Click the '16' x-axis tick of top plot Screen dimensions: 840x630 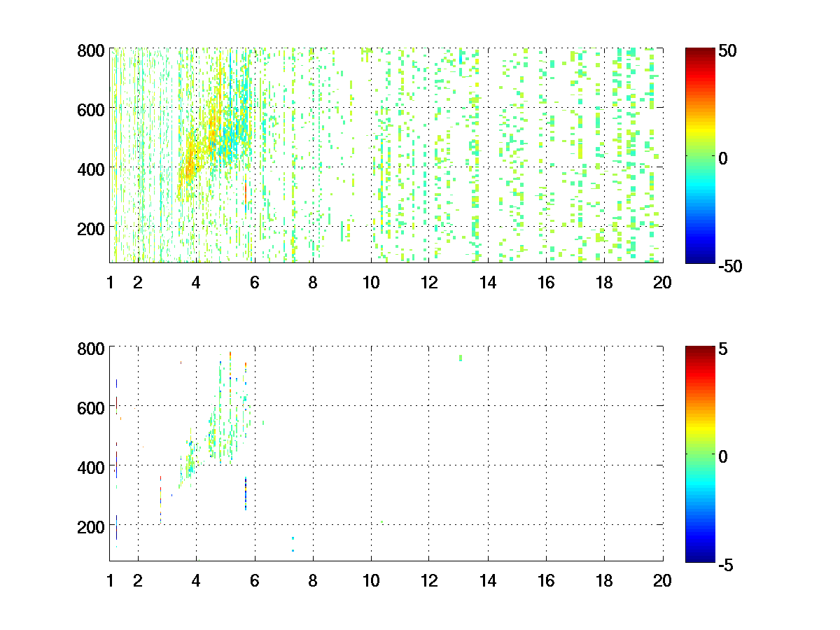(x=546, y=283)
